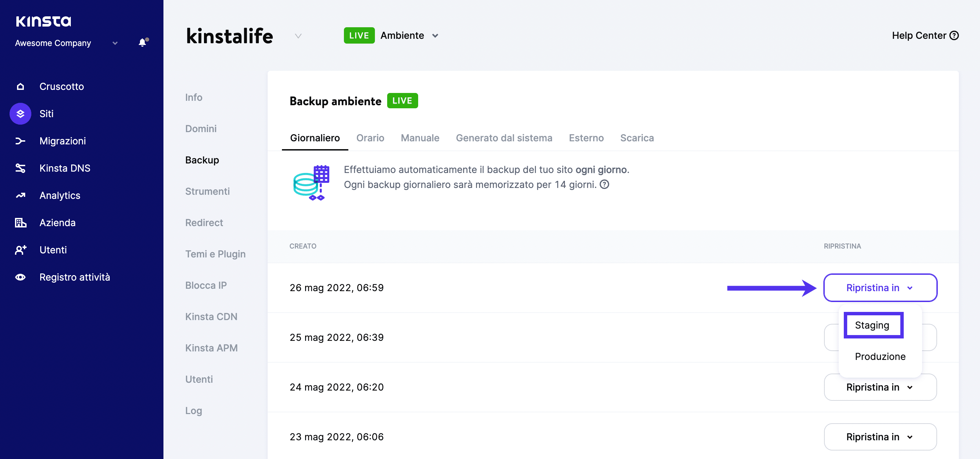Switch to the Giornaliero tab
The height and width of the screenshot is (459, 980).
point(315,138)
